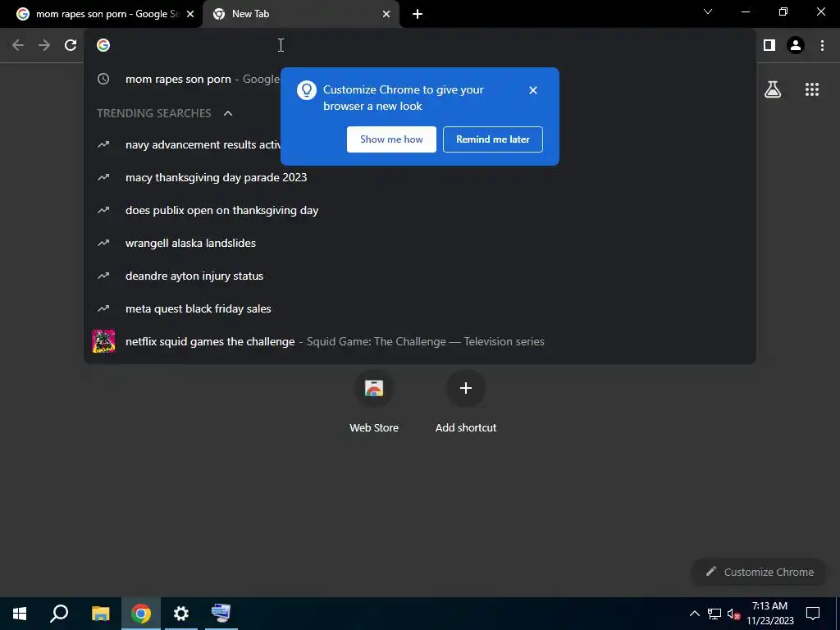This screenshot has width=840, height=630.
Task: Click the Chrome taskbar icon
Action: tap(141, 614)
